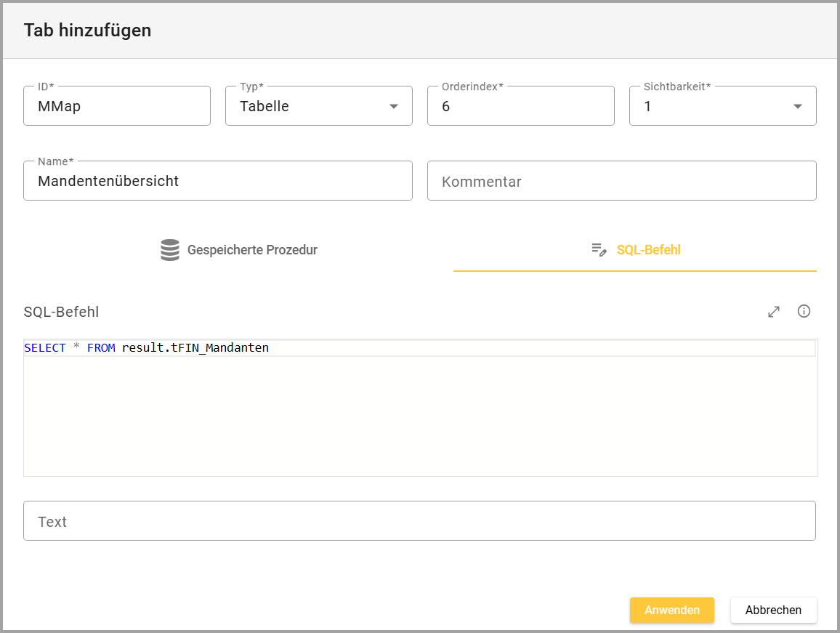Place cursor on SELECT keyword in editor
Viewport: 840px width, 633px height.
coord(44,348)
